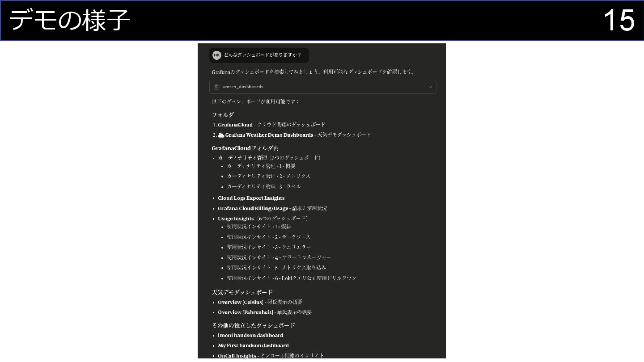The image size is (644, 362).
Task: Open the search_dashboards tool call block
Action: (322, 87)
